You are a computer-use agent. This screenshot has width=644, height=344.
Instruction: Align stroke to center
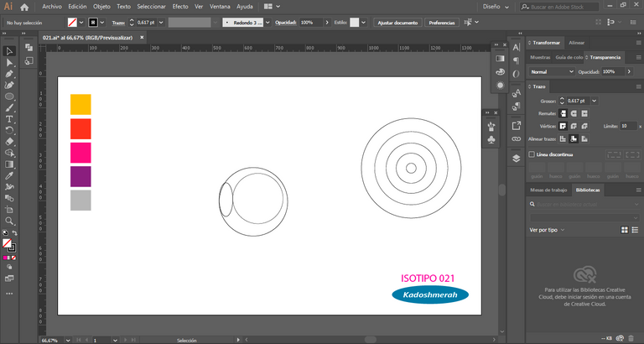pos(563,139)
